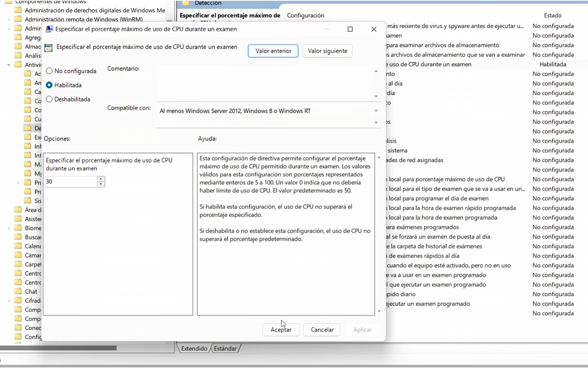
Task: Click the folder icon next to Biome
Action: [18, 228]
